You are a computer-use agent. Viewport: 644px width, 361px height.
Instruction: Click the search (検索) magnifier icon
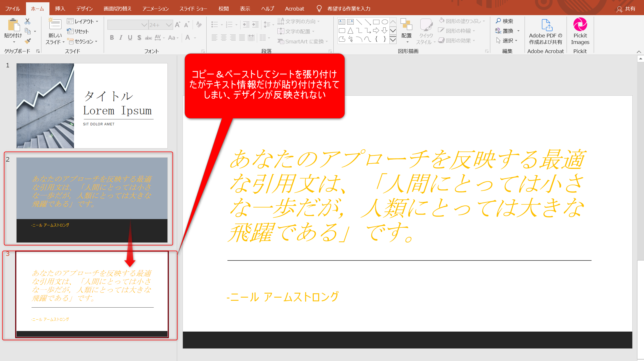coord(498,21)
